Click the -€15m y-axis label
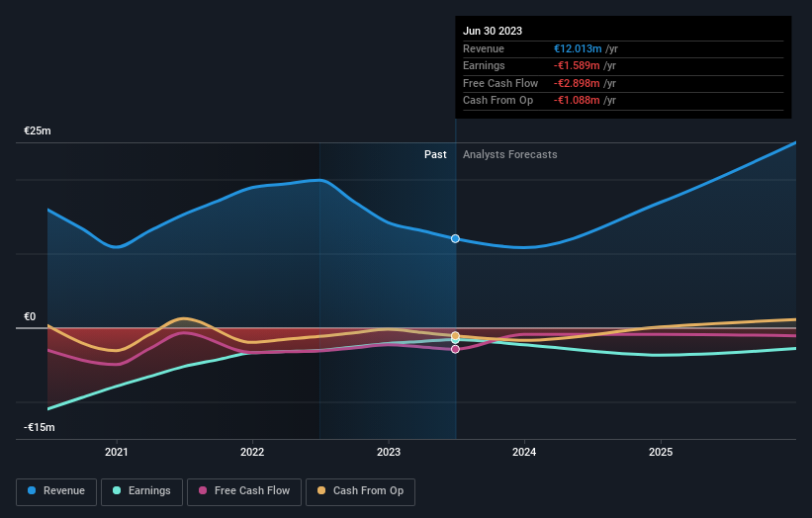This screenshot has height=518, width=812. [40, 427]
